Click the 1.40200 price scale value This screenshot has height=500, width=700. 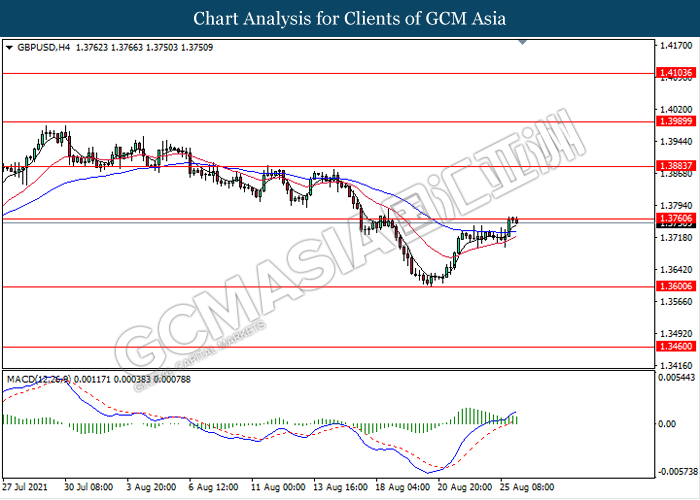676,109
